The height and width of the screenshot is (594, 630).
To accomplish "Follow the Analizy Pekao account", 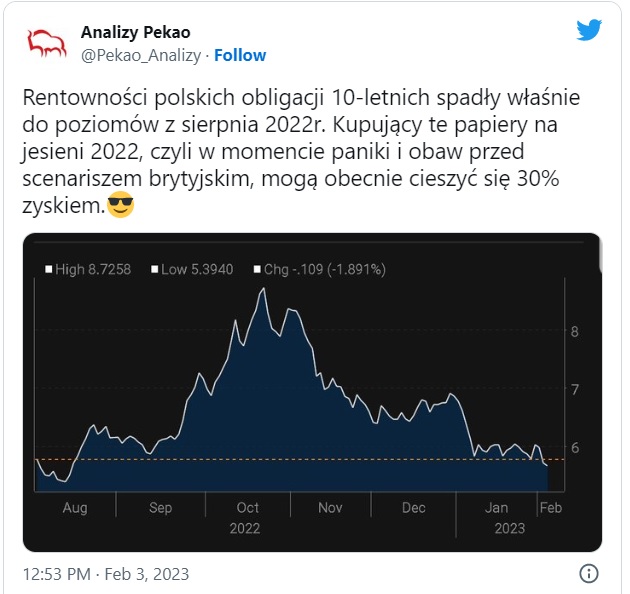I will [x=240, y=55].
